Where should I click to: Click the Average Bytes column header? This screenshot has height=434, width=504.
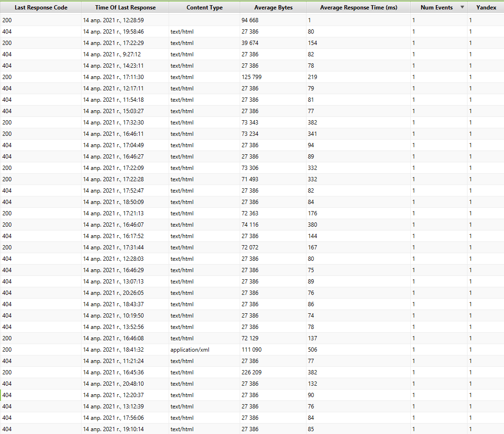(273, 8)
